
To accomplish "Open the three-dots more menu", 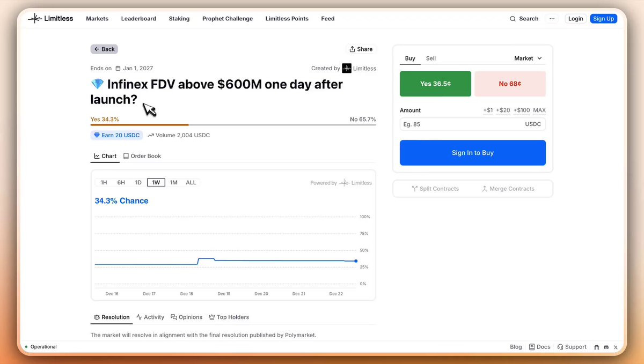I will click(552, 18).
